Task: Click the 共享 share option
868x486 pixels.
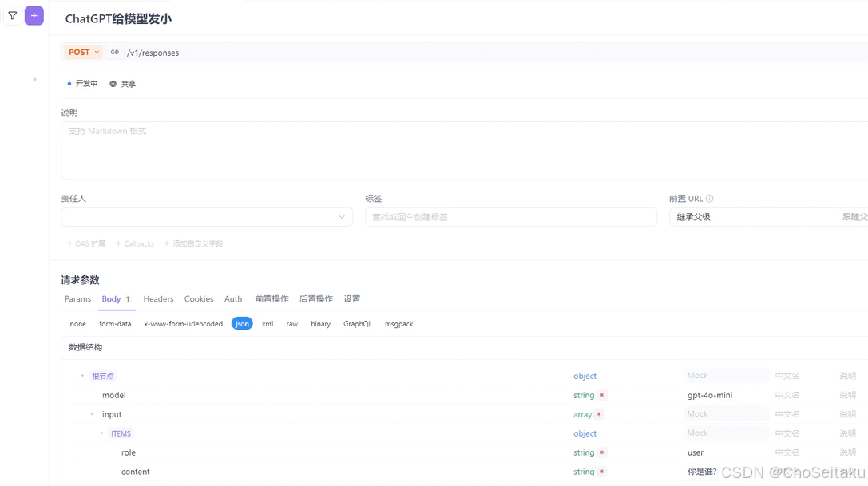Action: click(123, 84)
